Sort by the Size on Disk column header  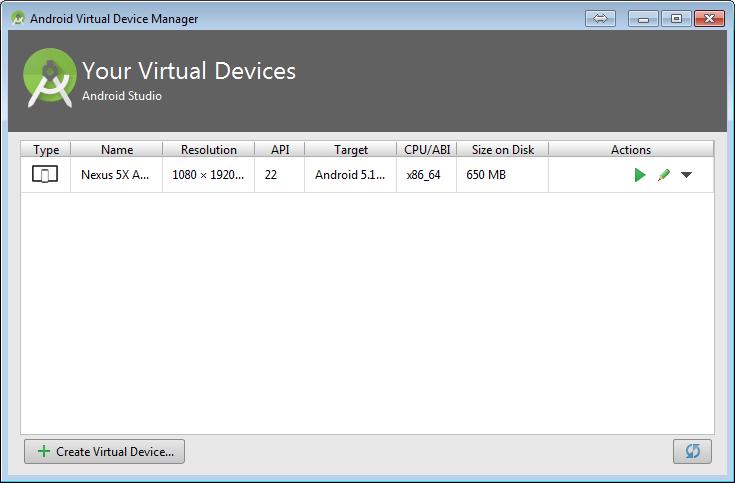(x=502, y=149)
